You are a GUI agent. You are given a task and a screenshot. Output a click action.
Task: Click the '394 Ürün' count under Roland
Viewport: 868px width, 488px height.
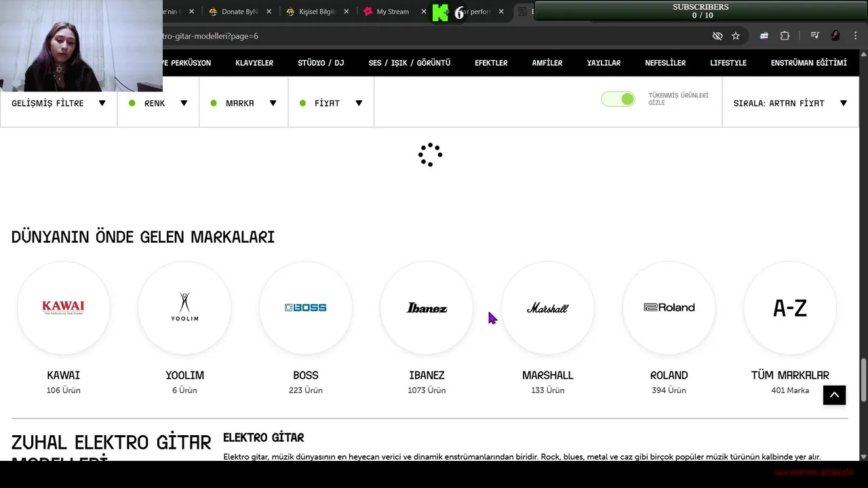[x=669, y=390]
